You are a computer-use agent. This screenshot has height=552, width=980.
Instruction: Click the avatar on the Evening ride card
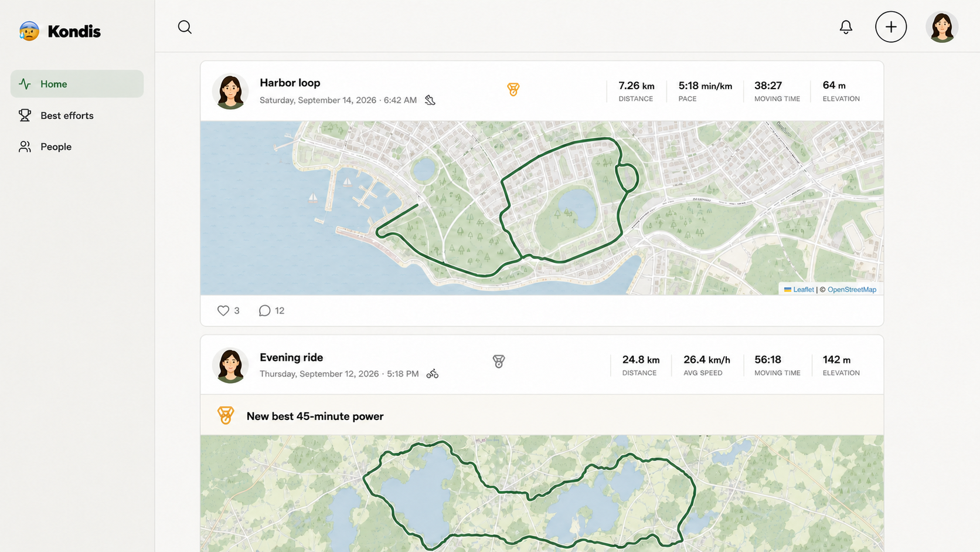point(230,365)
